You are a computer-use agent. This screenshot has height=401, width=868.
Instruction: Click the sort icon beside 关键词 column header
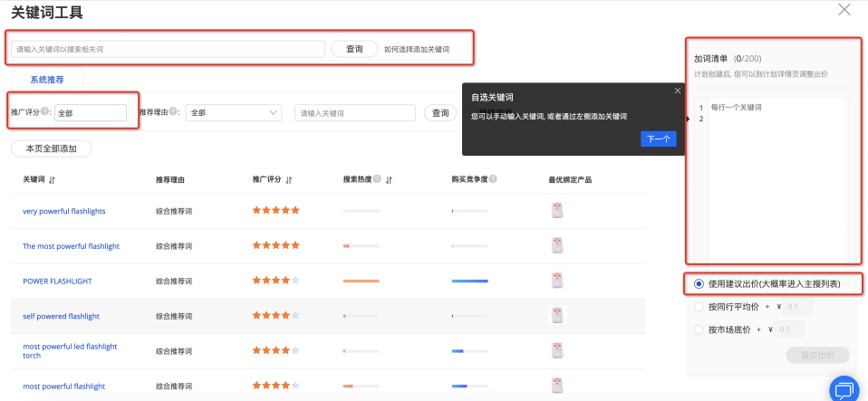pos(52,180)
